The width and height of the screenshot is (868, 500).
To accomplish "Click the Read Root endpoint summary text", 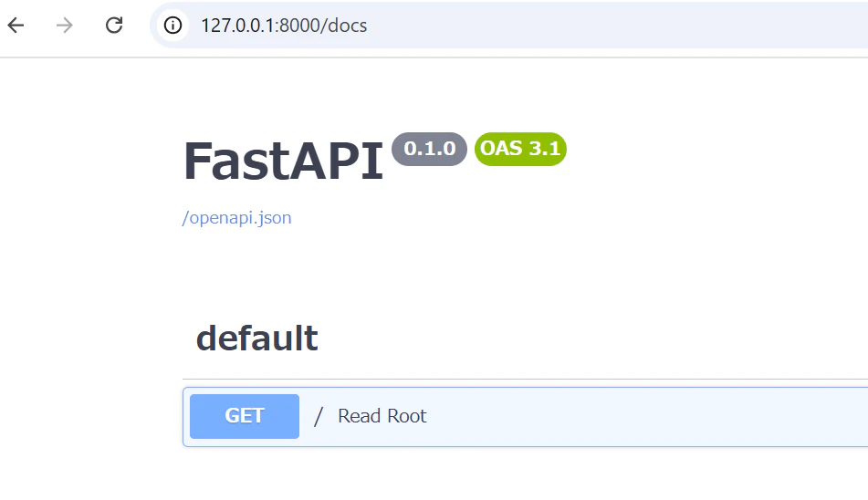I will (x=382, y=416).
